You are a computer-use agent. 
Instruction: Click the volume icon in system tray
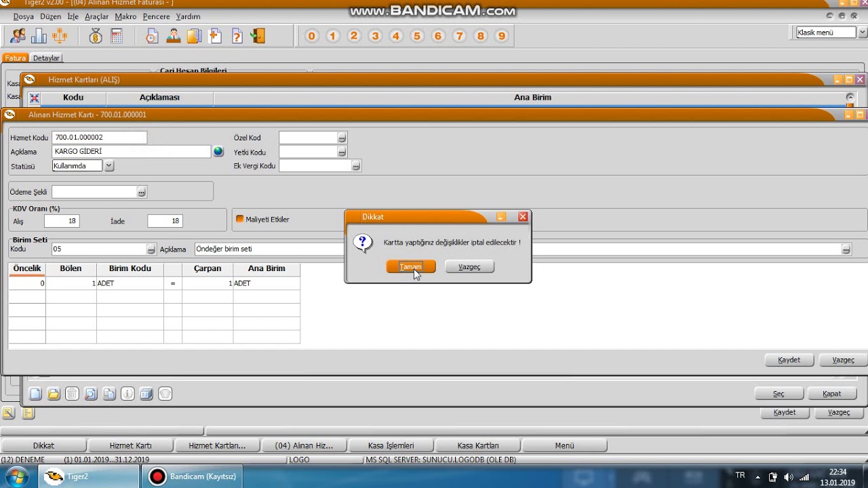[x=788, y=476]
